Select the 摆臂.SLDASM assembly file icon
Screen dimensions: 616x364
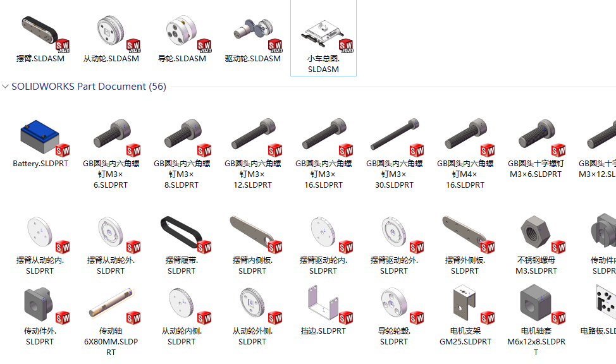pos(40,33)
